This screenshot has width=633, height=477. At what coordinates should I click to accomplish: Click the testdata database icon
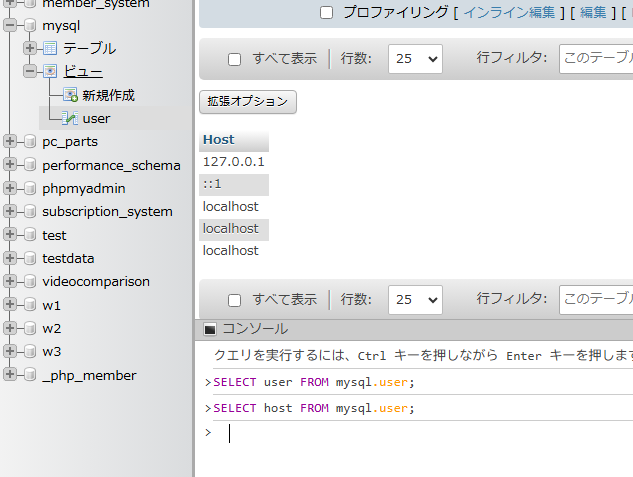pos(29,258)
